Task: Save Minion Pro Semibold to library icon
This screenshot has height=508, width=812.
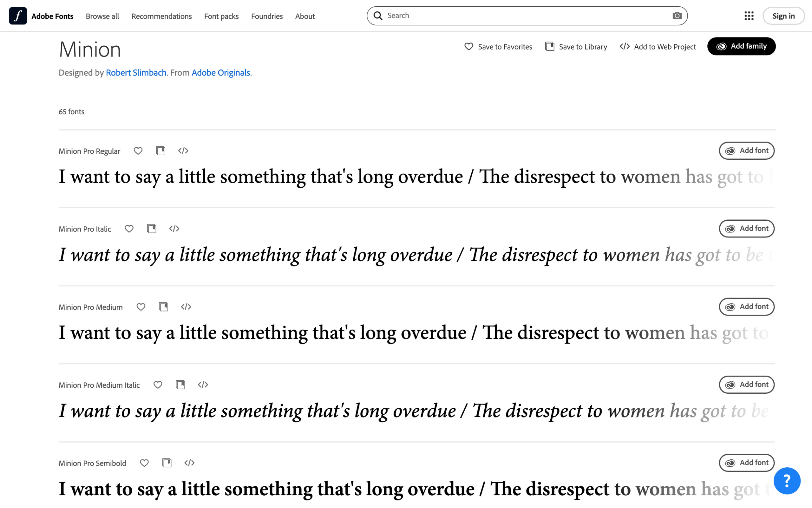Action: tap(167, 463)
